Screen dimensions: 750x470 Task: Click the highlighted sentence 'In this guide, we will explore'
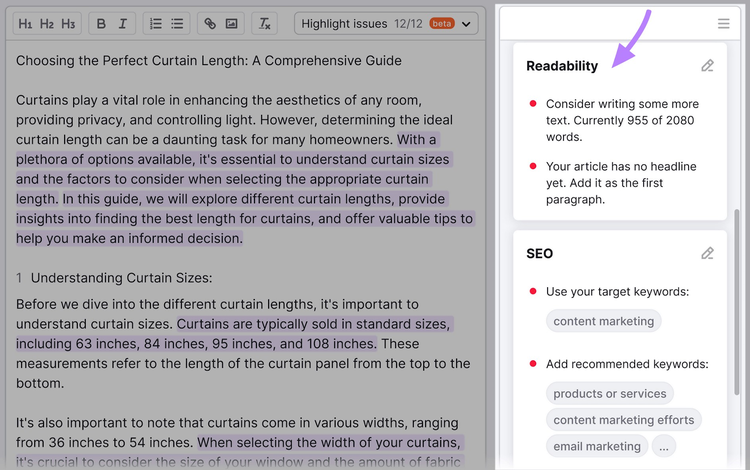244,219
